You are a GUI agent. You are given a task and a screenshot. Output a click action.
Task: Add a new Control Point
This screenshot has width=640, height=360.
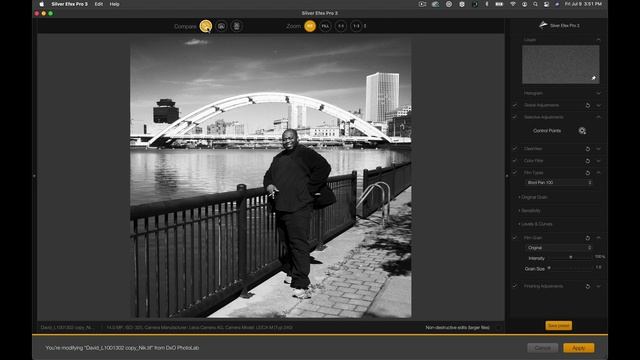(x=582, y=131)
